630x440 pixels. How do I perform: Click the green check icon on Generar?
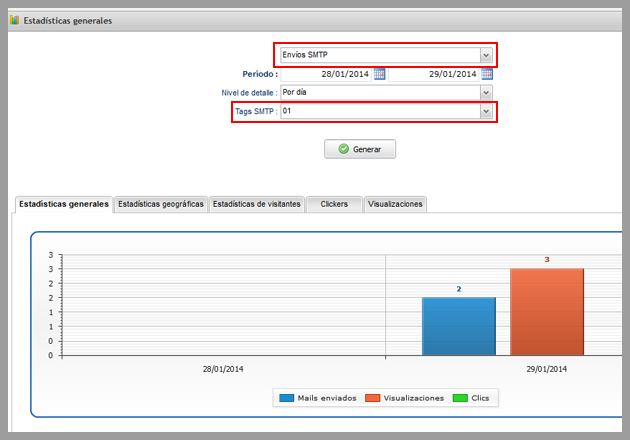click(x=344, y=149)
